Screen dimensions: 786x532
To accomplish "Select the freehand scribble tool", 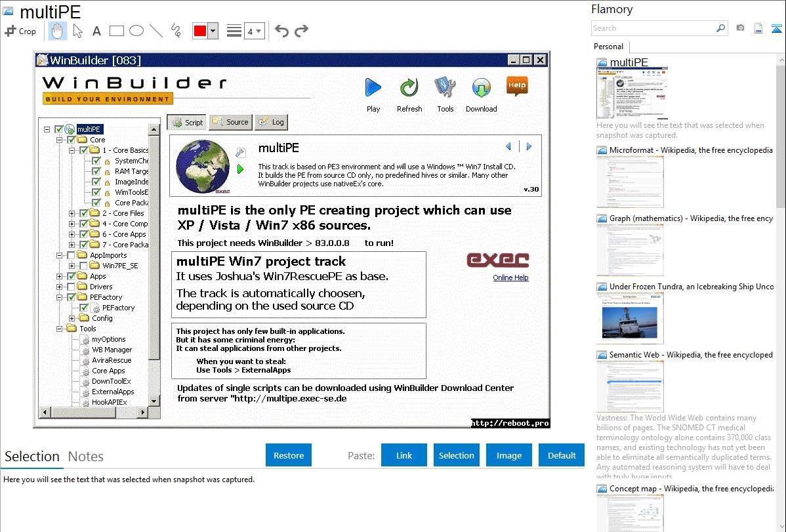I will 176,31.
